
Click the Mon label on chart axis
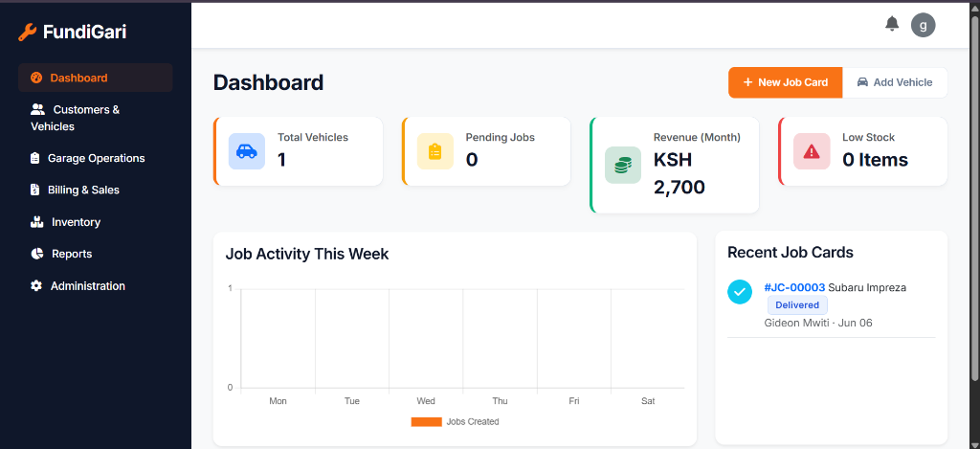[x=278, y=401]
